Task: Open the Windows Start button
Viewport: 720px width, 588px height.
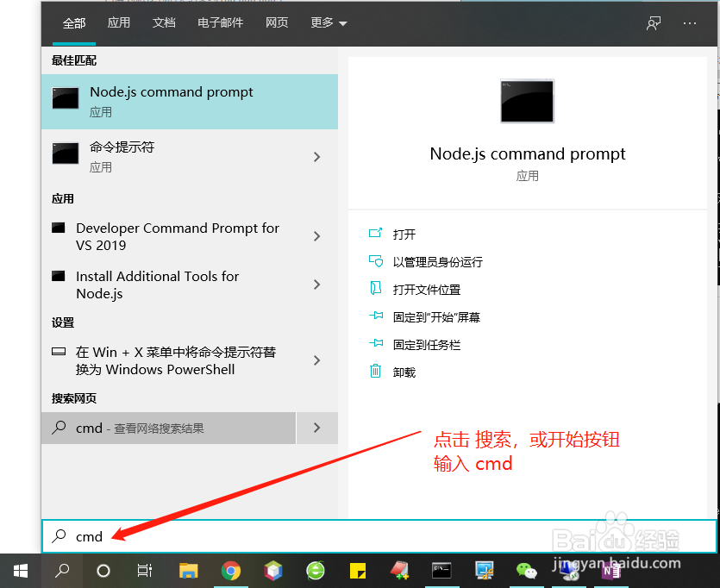Action: (21, 571)
